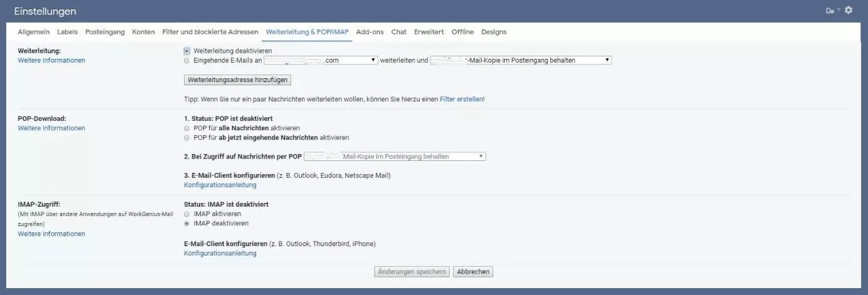The width and height of the screenshot is (868, 295).
Task: Expand the forwarding mail copy behavior dropdown
Action: point(520,60)
